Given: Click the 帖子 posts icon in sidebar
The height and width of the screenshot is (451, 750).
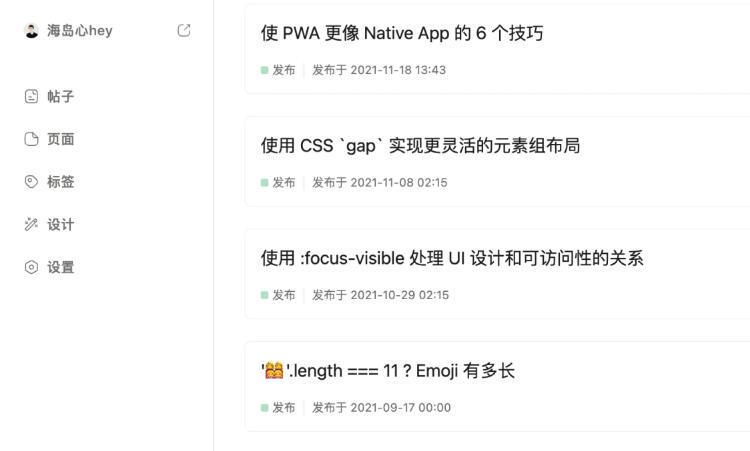Looking at the screenshot, I should click(x=31, y=96).
